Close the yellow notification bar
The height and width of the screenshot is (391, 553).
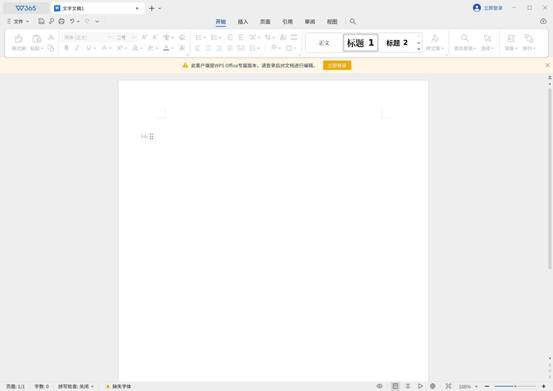coord(547,65)
